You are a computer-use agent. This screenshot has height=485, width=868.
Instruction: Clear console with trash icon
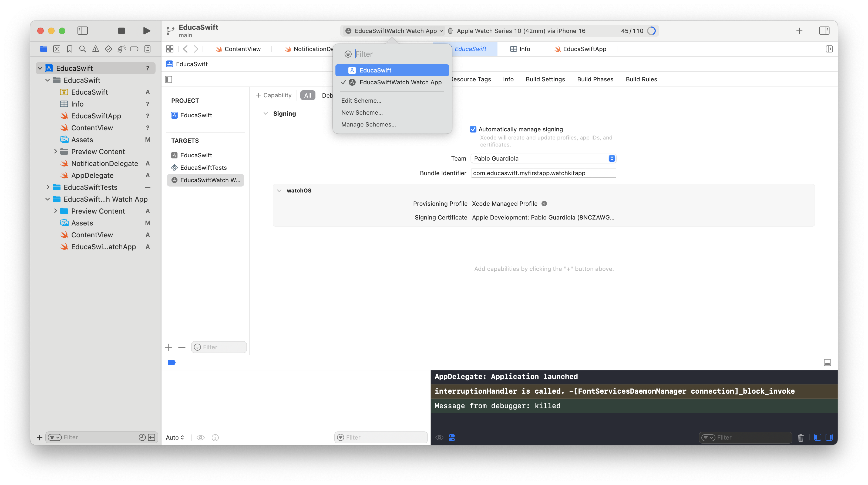coord(800,437)
